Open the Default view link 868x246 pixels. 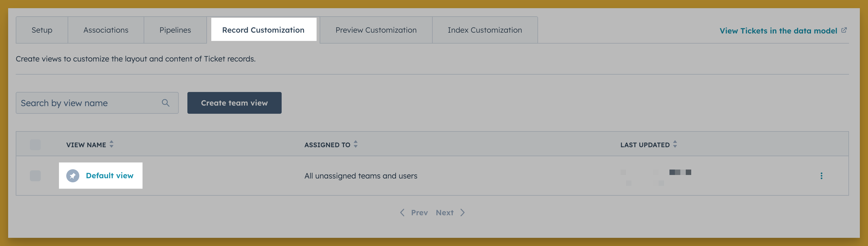pyautogui.click(x=109, y=176)
